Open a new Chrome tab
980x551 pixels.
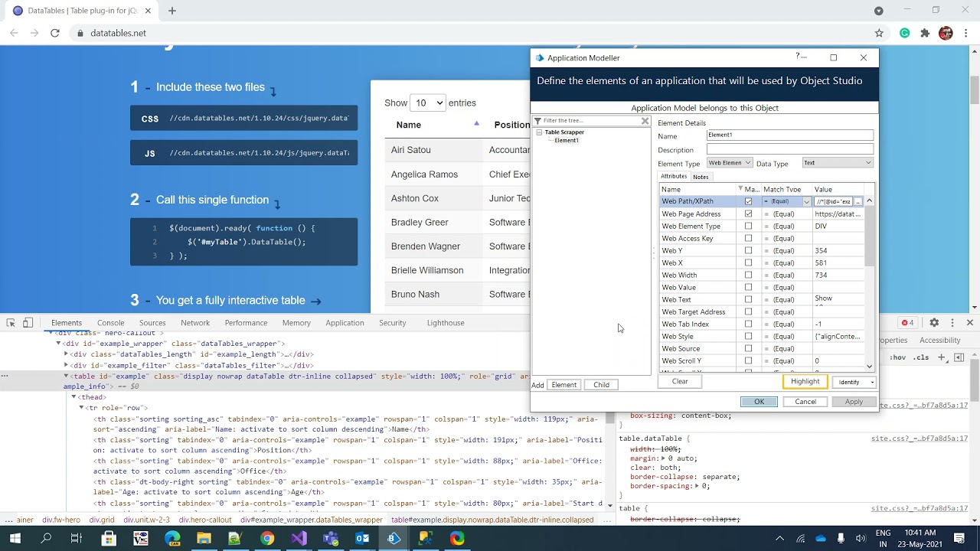coord(172,11)
